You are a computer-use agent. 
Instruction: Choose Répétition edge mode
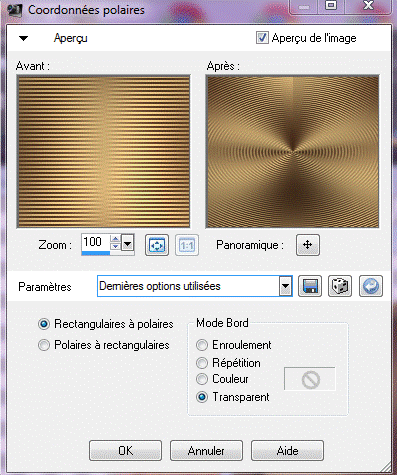tap(202, 363)
